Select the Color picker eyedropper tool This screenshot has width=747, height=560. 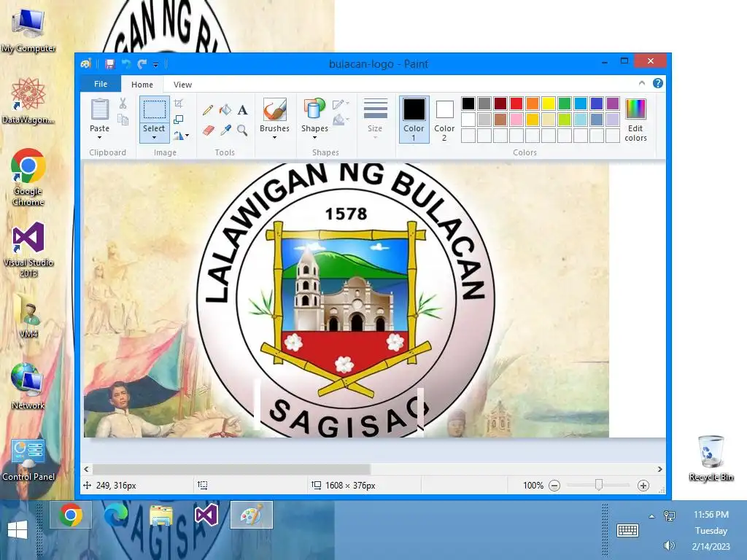(x=225, y=130)
